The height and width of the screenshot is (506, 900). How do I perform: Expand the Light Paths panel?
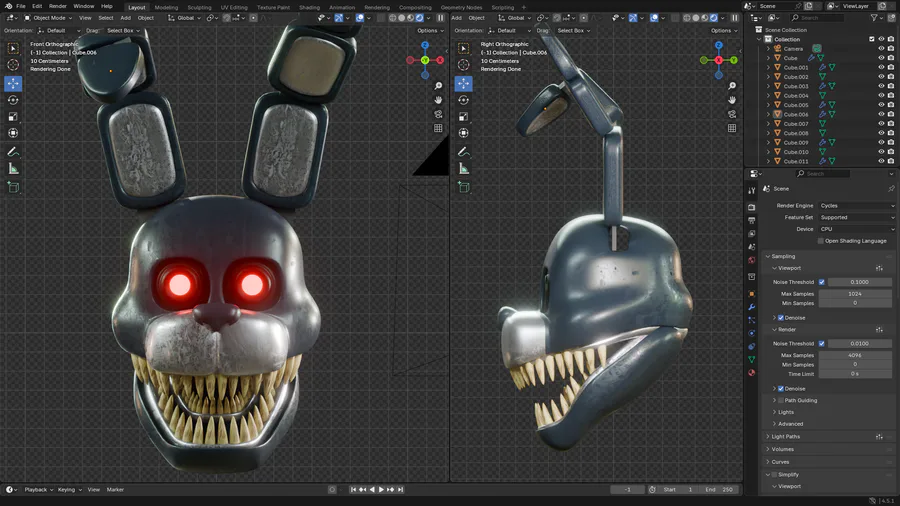[785, 437]
